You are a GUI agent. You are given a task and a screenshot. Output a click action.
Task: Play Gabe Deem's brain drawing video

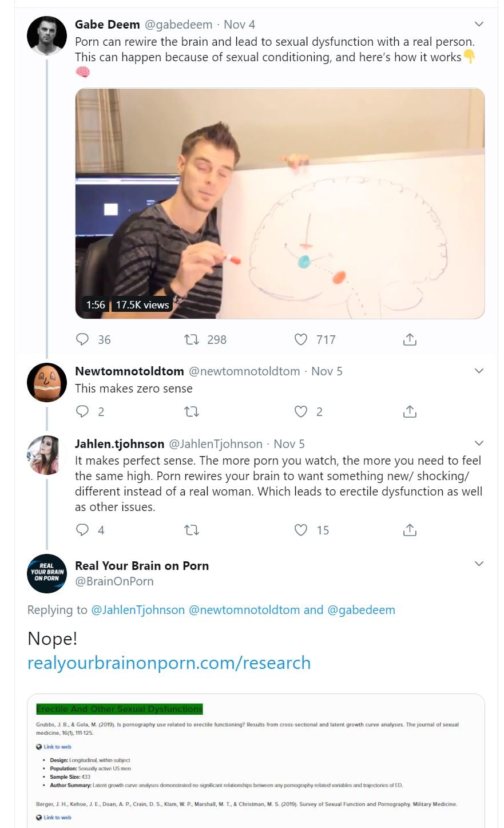point(280,203)
